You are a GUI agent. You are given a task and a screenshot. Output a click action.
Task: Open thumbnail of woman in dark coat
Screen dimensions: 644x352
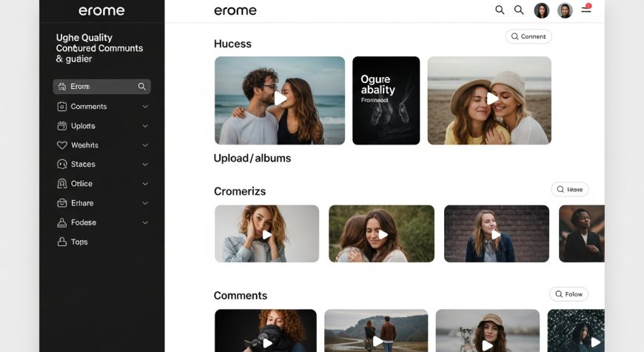582,233
